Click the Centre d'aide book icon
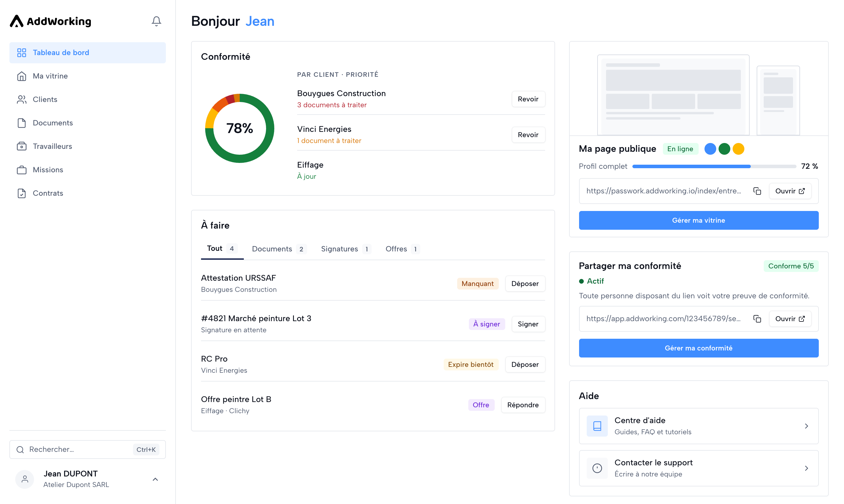 [x=597, y=426]
